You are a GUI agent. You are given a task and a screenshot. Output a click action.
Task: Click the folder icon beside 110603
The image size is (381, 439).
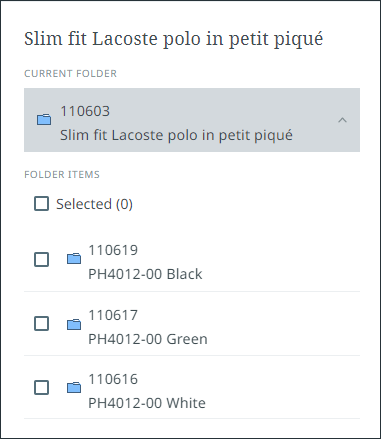pos(44,119)
